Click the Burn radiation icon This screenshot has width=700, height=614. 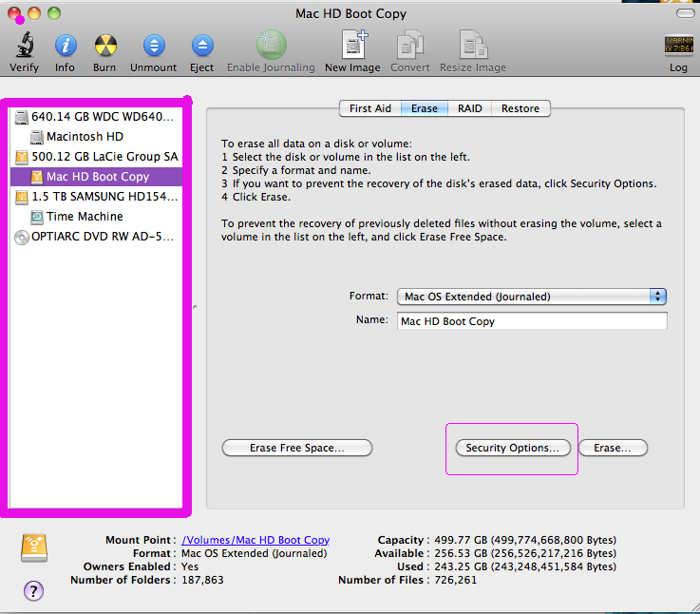point(105,46)
